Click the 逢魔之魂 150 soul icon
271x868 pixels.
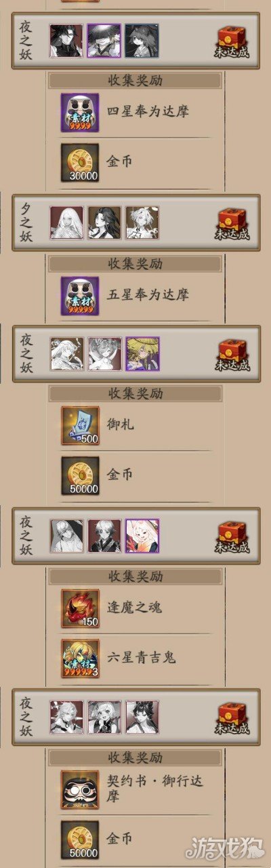79,607
